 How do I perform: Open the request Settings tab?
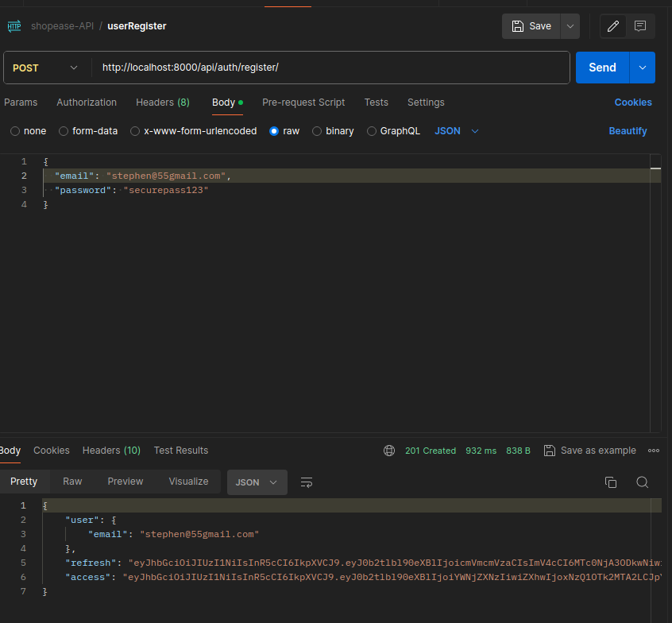pos(426,103)
